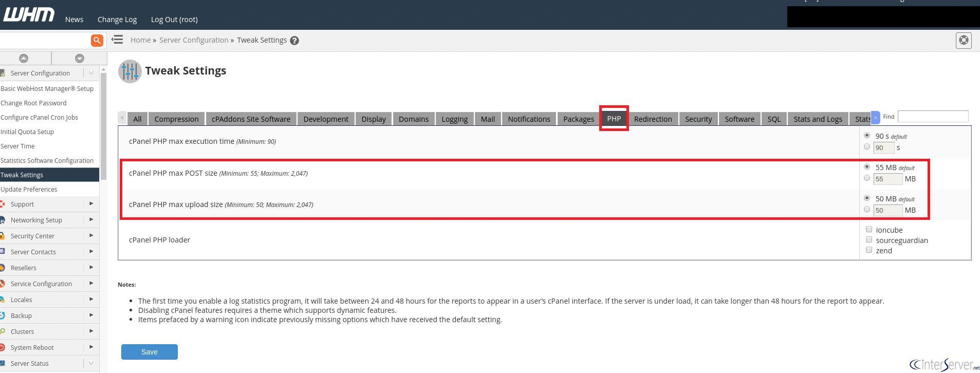
Task: Expand the Resellers sidebar section
Action: 91,268
